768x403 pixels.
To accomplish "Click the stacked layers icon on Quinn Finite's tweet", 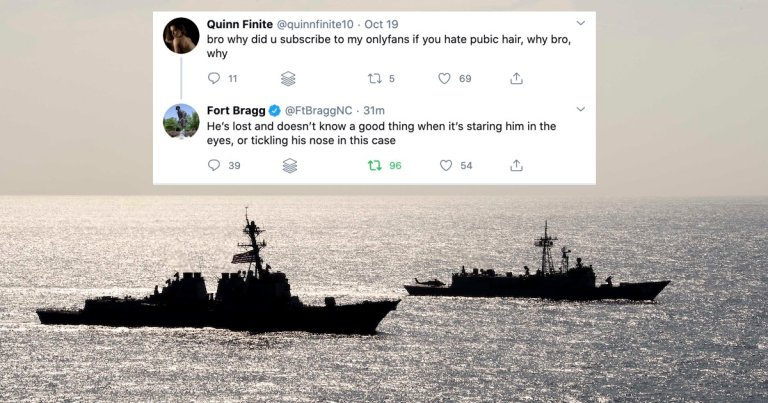I will tap(289, 78).
